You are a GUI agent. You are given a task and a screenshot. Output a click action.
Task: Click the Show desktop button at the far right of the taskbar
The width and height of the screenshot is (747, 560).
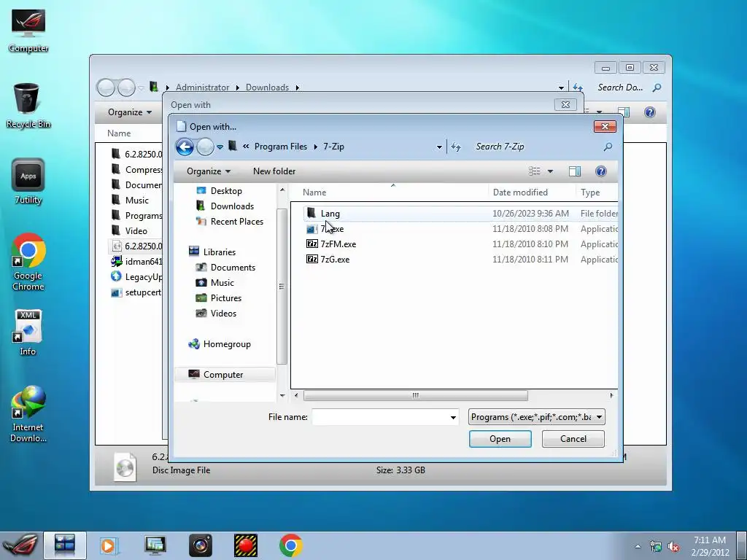pyautogui.click(x=742, y=545)
